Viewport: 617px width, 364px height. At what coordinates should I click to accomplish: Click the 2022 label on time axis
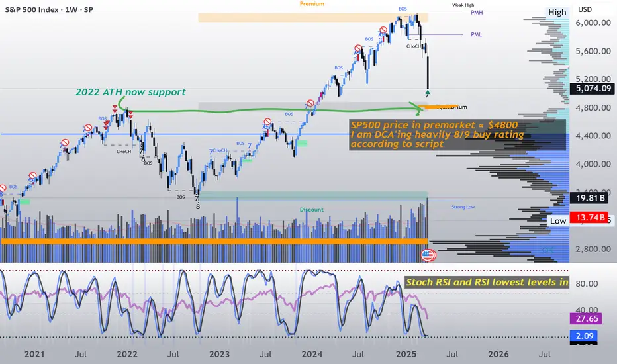coord(127,354)
